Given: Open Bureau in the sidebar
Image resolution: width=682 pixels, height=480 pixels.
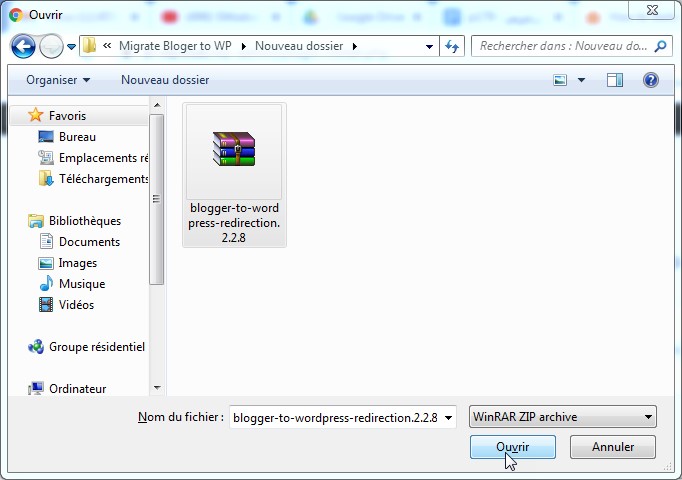Looking at the screenshot, I should (x=77, y=137).
